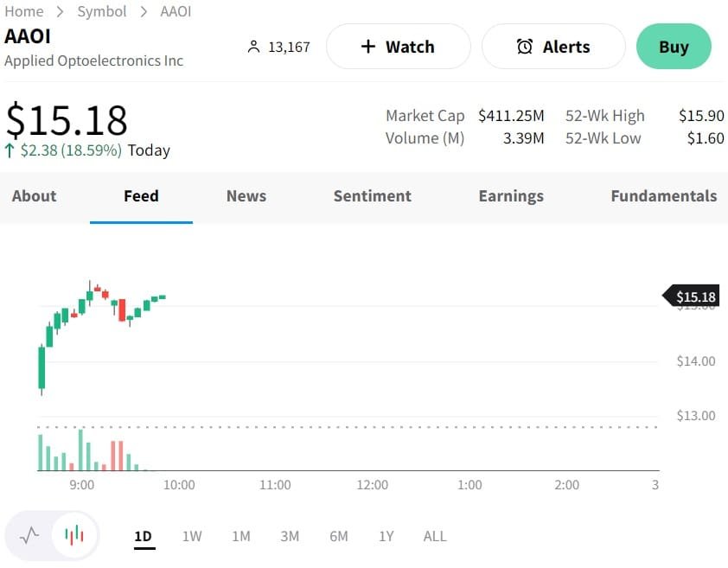The image size is (728, 568).
Task: Click the plus icon on Watch
Action: point(368,47)
